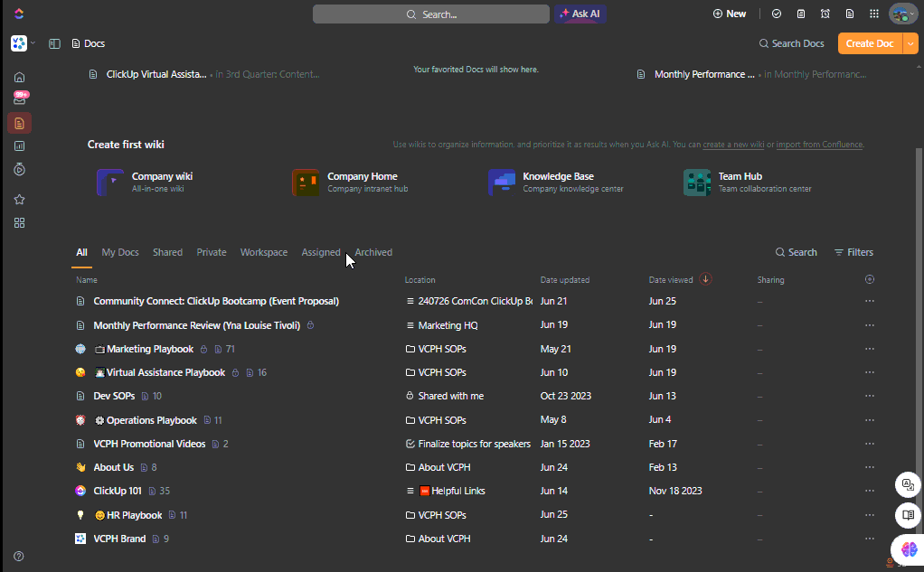Image resolution: width=924 pixels, height=572 pixels.
Task: Toggle the sidebar with the panel icon
Action: point(54,43)
